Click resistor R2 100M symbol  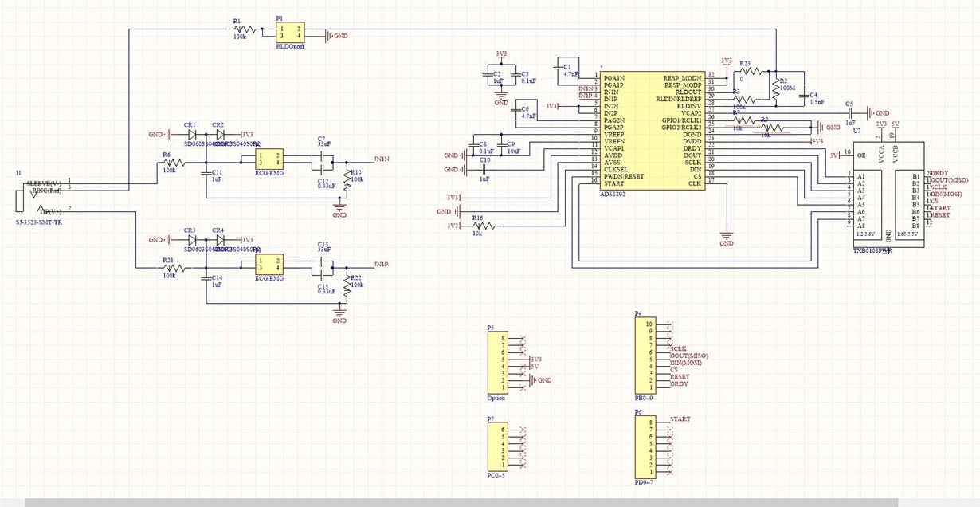coord(774,89)
